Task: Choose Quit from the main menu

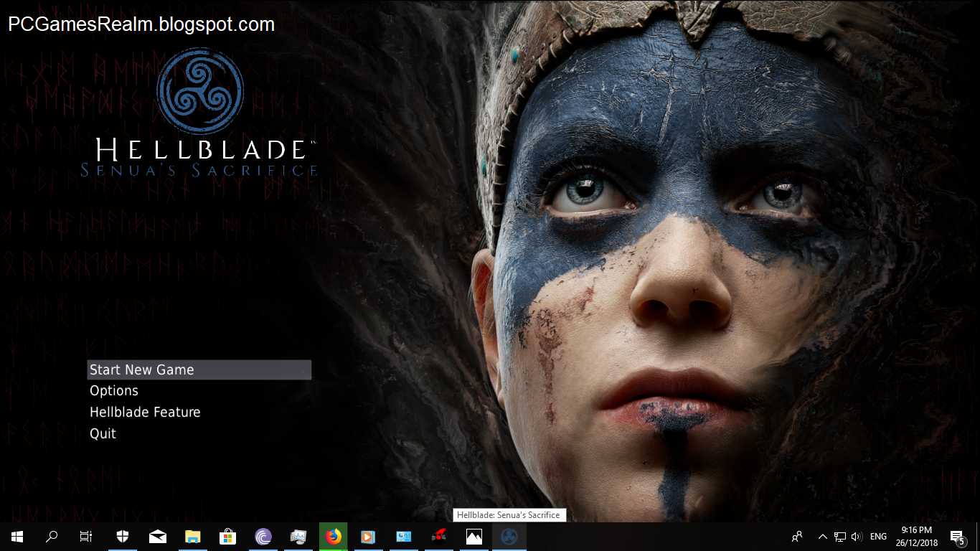Action: click(x=103, y=433)
